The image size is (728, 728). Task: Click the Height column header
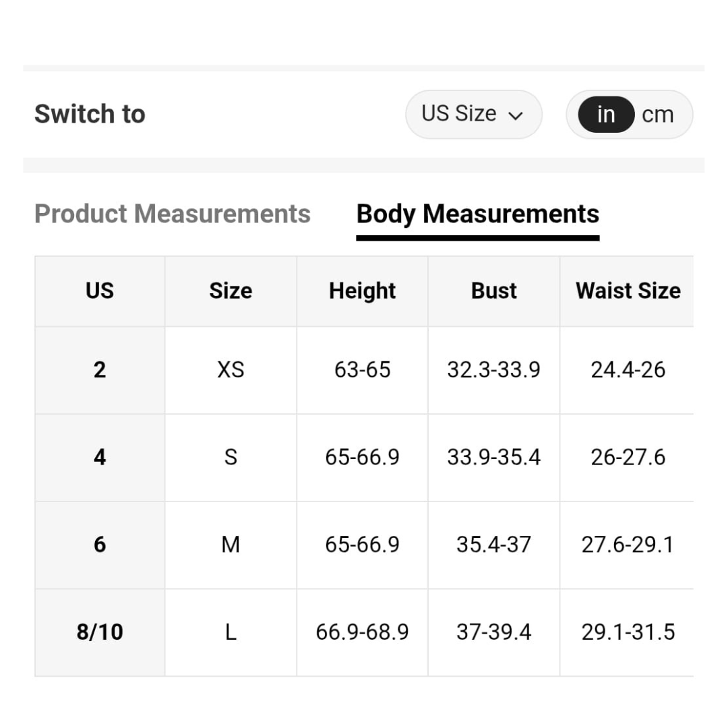coord(362,291)
